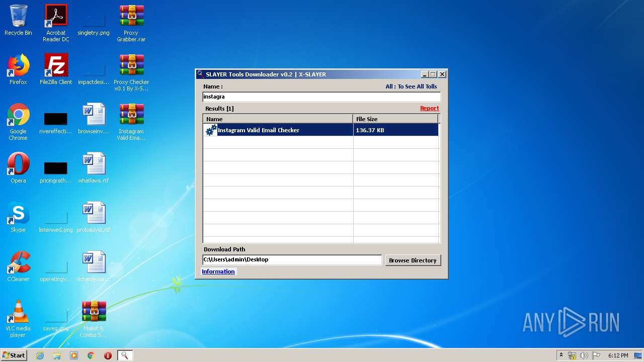This screenshot has height=362, width=644.
Task: Click 'All : To See All Tolls' hint text
Action: [411, 86]
